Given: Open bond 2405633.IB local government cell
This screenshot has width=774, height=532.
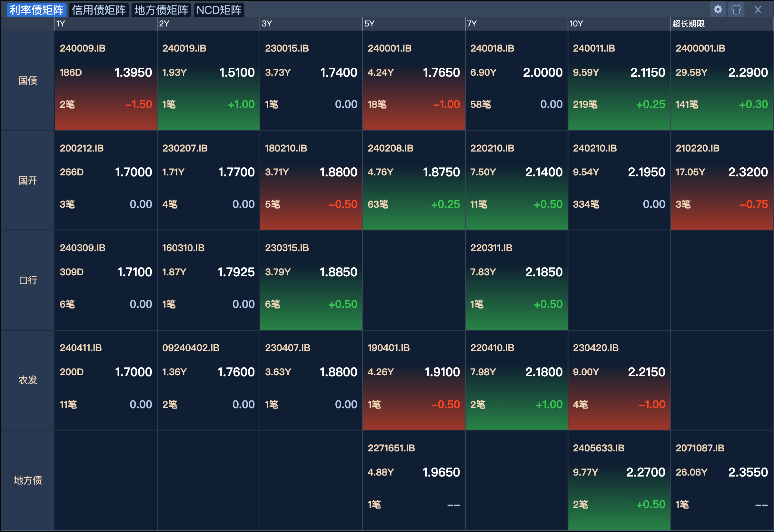Looking at the screenshot, I should click(619, 480).
